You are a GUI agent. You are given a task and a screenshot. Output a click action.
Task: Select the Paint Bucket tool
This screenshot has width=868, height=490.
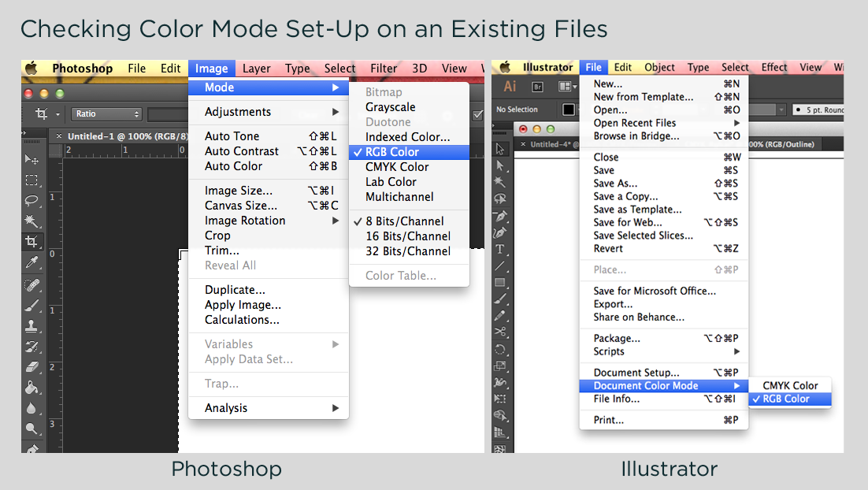coord(32,388)
